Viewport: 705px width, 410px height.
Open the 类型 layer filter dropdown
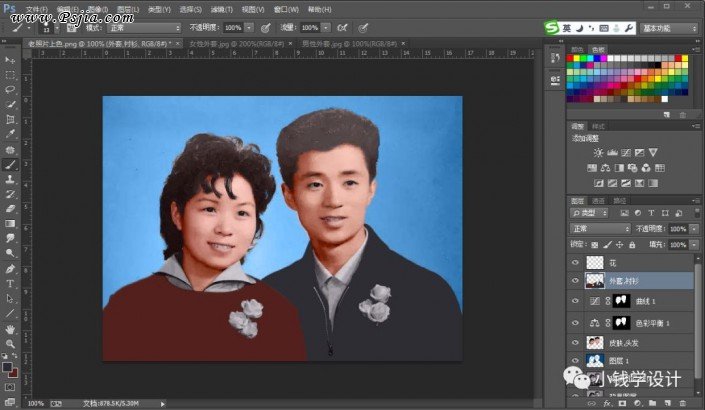pos(589,213)
